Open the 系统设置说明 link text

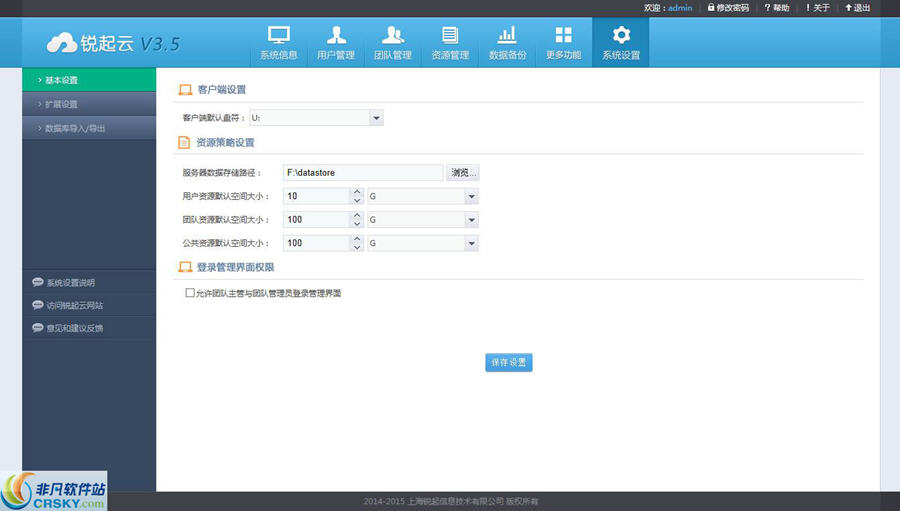(71, 282)
